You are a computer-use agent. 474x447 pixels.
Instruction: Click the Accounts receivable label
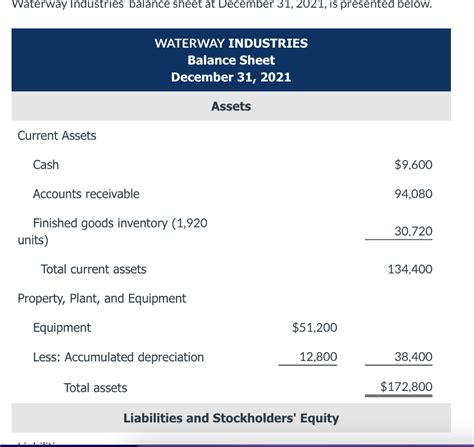pos(86,194)
